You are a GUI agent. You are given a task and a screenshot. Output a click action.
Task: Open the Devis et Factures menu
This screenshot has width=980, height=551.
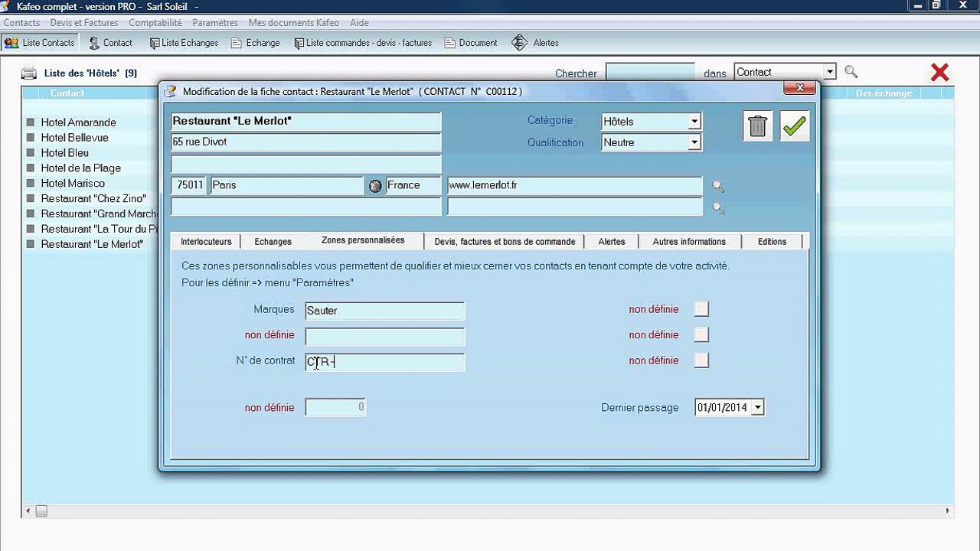coord(84,23)
